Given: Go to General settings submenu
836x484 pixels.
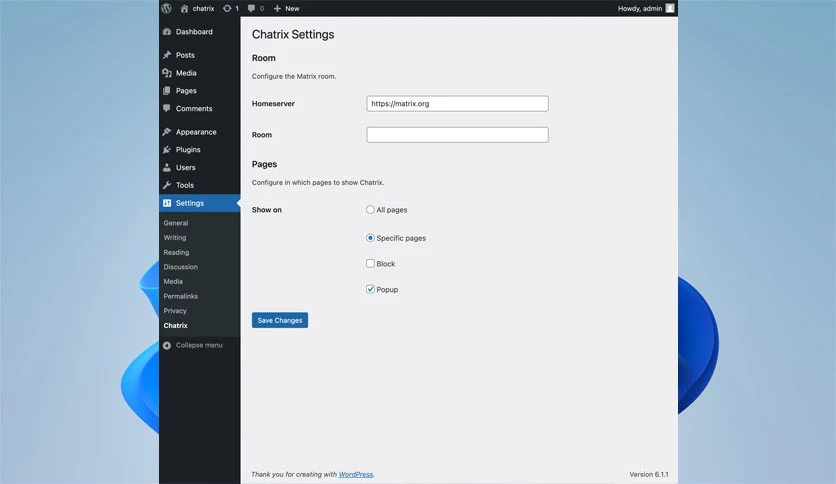Looking at the screenshot, I should (176, 223).
